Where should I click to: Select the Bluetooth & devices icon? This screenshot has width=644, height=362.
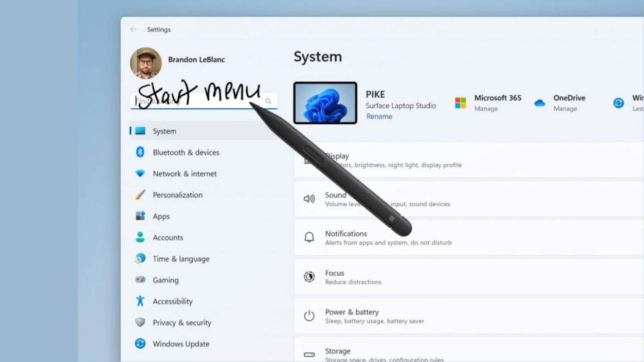(x=140, y=152)
